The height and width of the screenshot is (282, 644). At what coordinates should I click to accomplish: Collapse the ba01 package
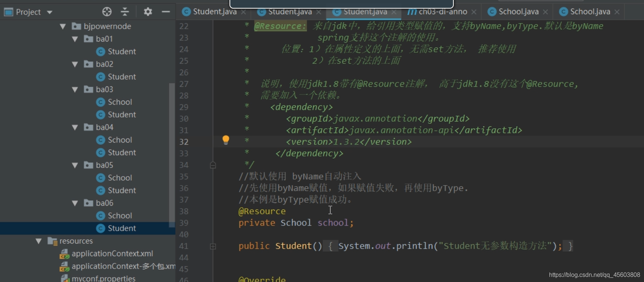[x=75, y=39]
